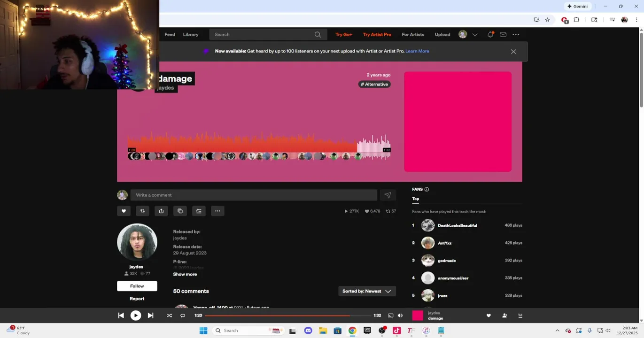Screen dimensions: 644x338
Task: Open jaydes large profile avatar
Action: (137, 242)
